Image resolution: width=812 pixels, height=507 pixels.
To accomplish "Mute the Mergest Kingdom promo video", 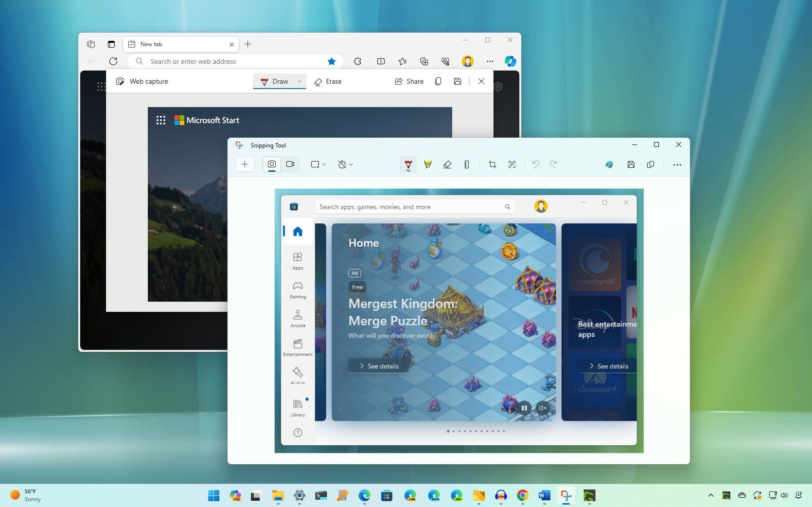I will click(x=542, y=408).
